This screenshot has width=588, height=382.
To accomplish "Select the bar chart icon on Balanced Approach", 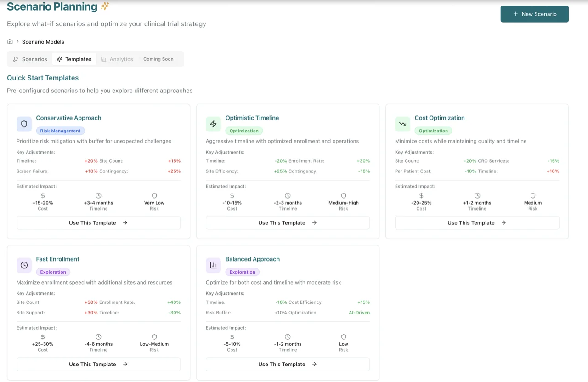I will [x=213, y=265].
